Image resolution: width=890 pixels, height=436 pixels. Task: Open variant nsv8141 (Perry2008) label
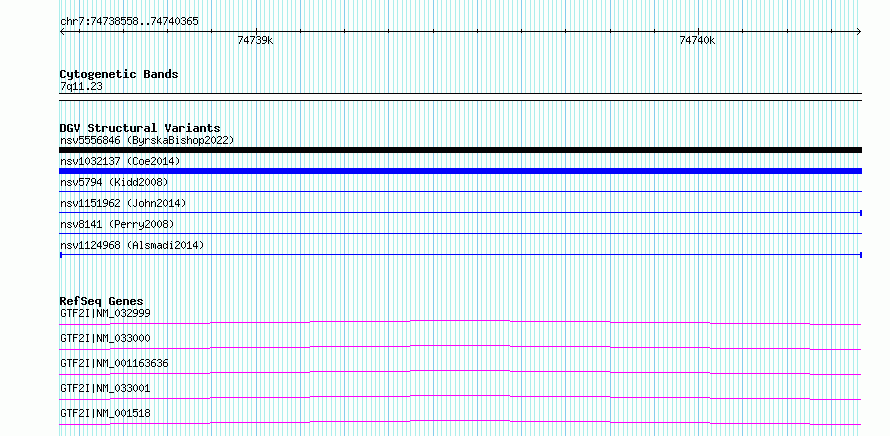[117, 224]
